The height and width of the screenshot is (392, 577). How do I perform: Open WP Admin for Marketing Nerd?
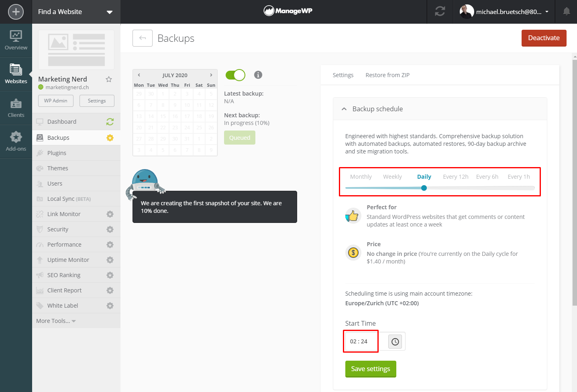[56, 101]
